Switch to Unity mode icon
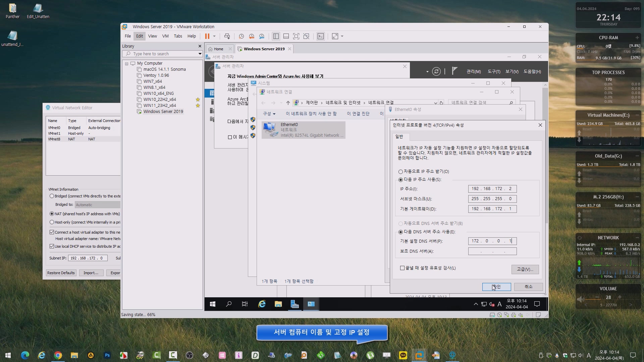The width and height of the screenshot is (644, 362). (306, 36)
